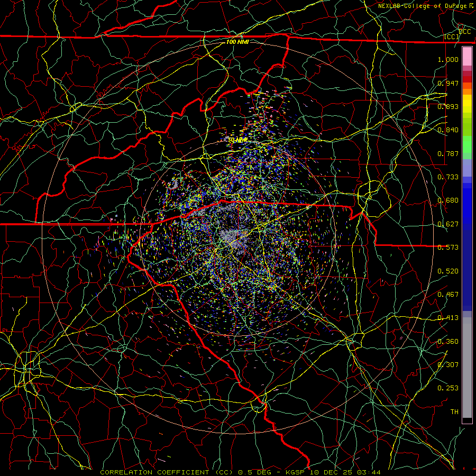Click the 0.573 scale value

click(448, 247)
